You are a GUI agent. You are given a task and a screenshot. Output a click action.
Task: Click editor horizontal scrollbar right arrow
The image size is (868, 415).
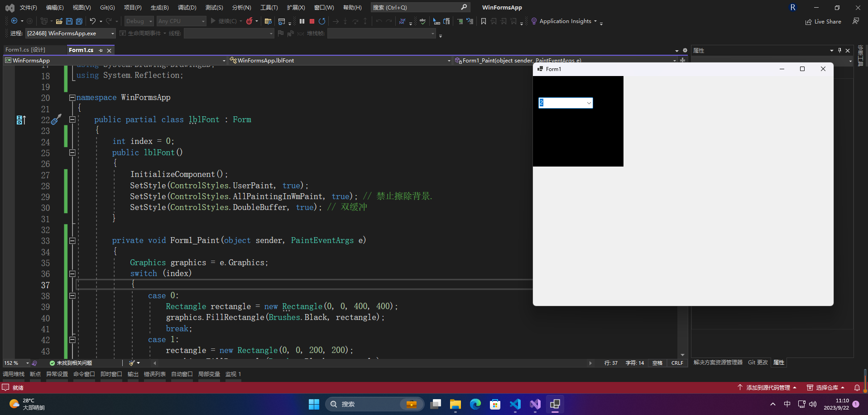pyautogui.click(x=590, y=363)
